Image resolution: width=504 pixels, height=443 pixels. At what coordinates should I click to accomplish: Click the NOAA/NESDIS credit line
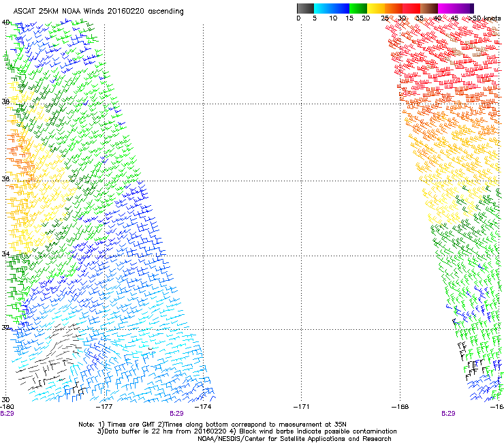(x=294, y=438)
